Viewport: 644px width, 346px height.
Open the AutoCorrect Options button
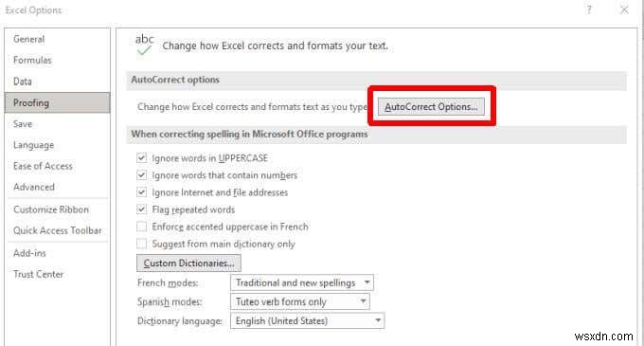tap(431, 107)
